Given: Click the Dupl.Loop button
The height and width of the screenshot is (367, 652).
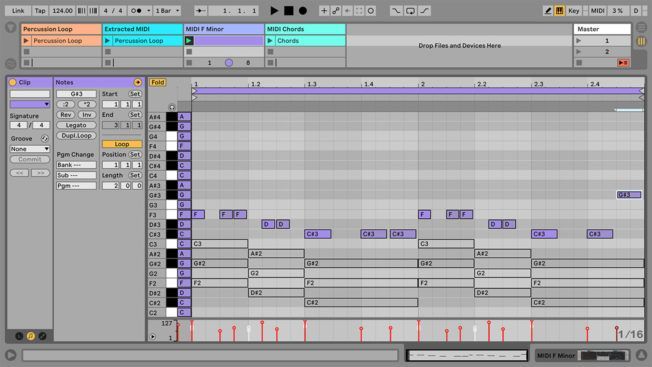Looking at the screenshot, I should tap(76, 135).
